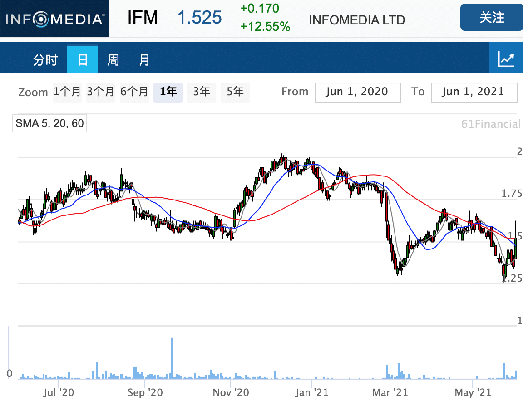Open the chart trend icon button

[506, 59]
